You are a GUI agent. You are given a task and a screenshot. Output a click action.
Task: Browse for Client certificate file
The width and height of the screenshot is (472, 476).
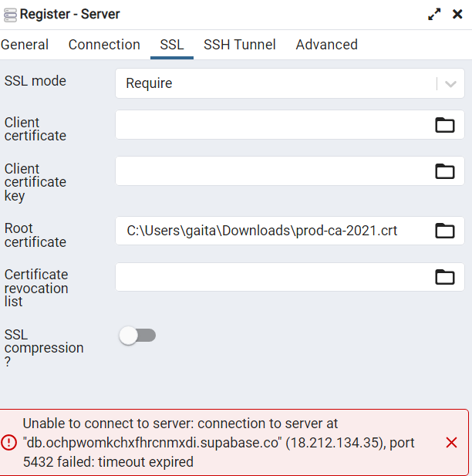[445, 125]
